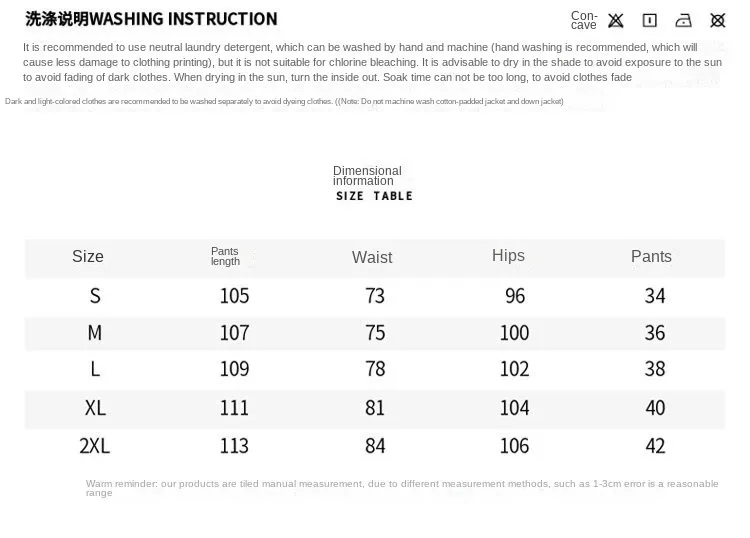Image resolution: width=750 pixels, height=538 pixels.
Task: Click the square hang-dry symbol icon
Action: point(650,21)
